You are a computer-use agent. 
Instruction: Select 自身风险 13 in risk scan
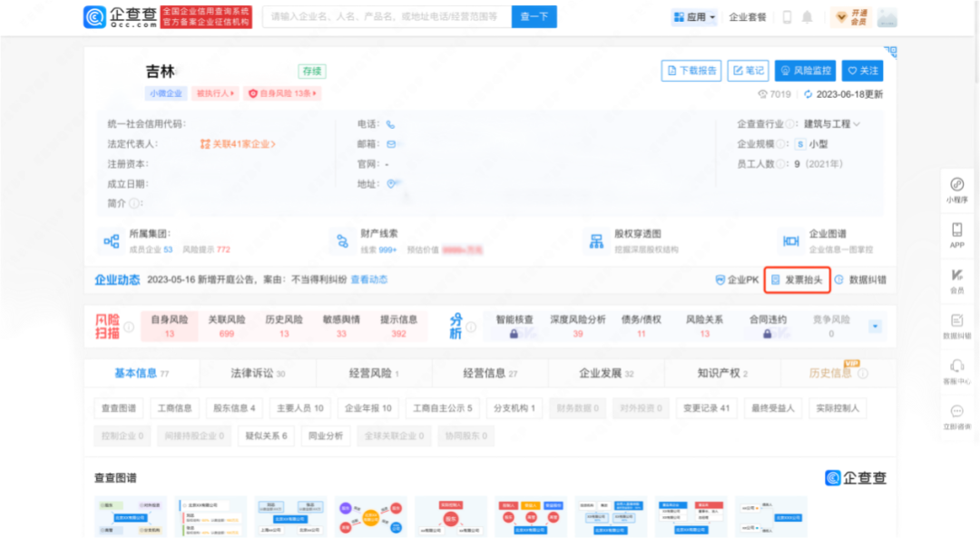click(x=170, y=327)
